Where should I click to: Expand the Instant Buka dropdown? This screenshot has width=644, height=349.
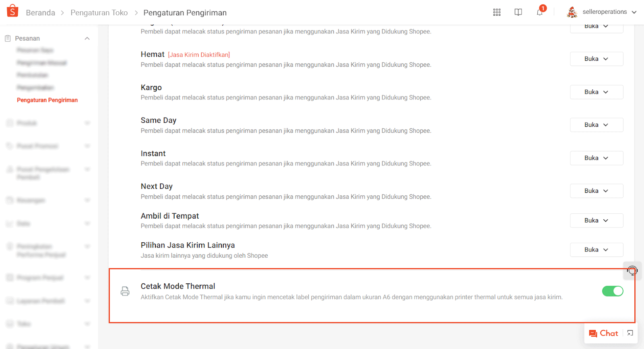pyautogui.click(x=596, y=158)
